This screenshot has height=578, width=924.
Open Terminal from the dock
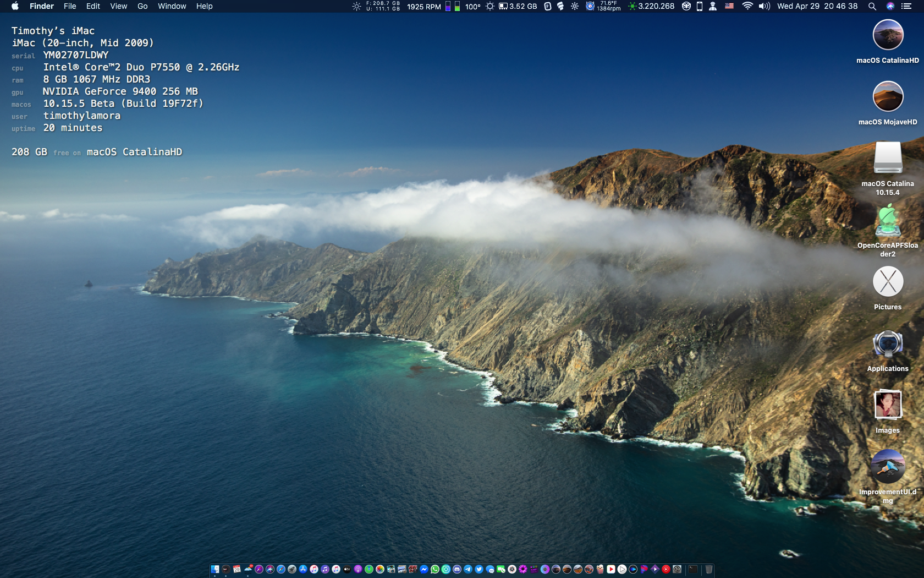coord(693,569)
